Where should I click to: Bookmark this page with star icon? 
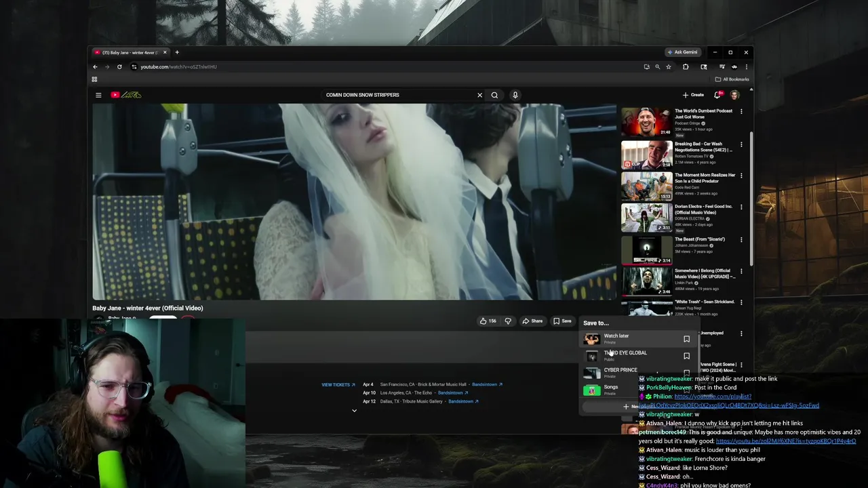click(669, 66)
